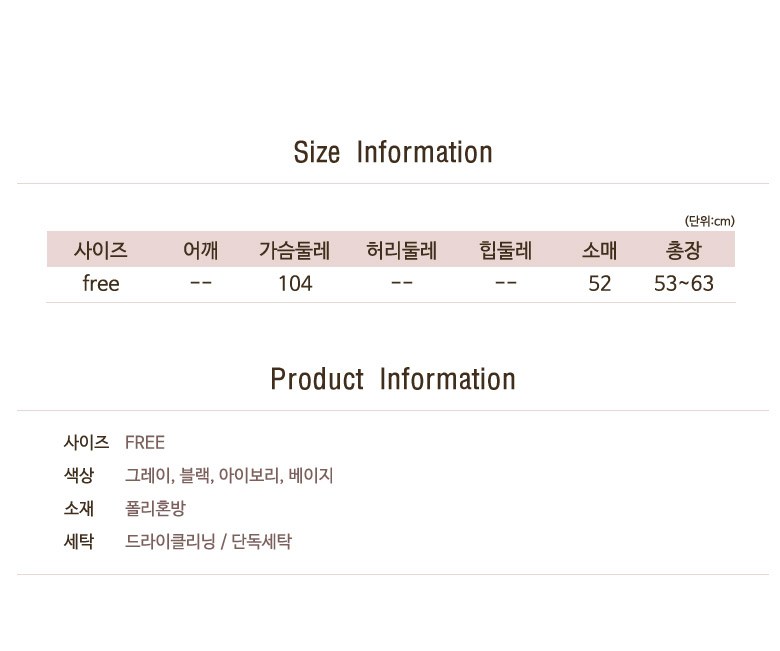Click the Size Information heading
Viewport: 780px width, 651px height.
[393, 152]
